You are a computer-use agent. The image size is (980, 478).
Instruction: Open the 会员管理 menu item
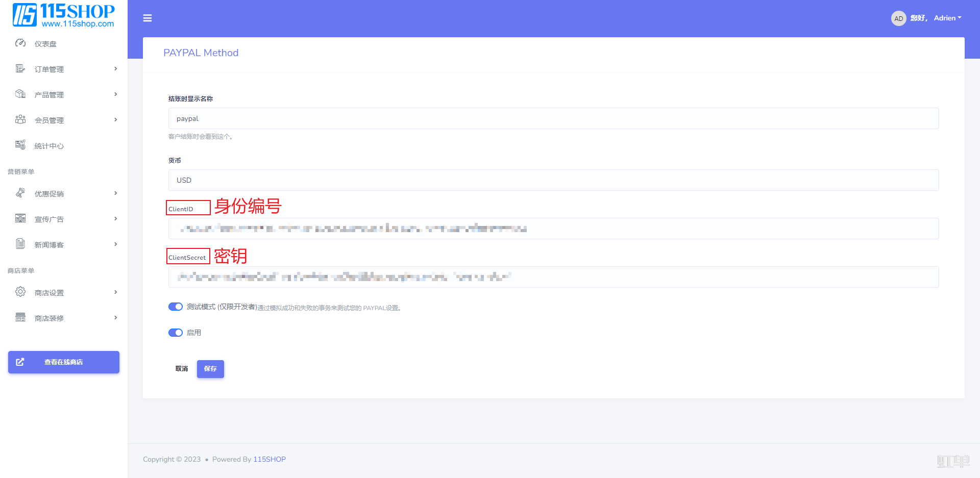64,120
